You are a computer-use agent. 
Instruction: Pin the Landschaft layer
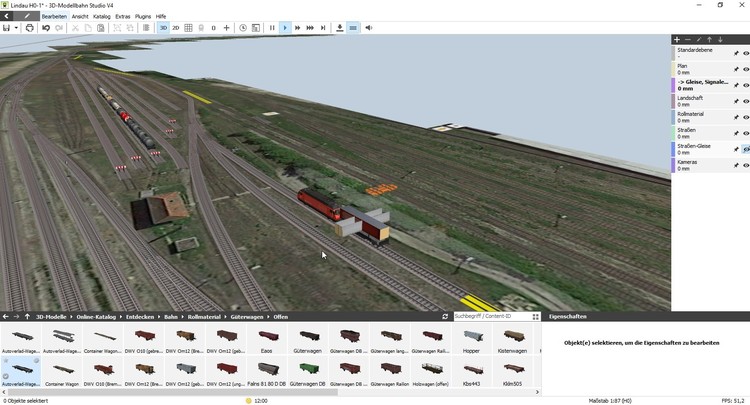[x=736, y=101]
